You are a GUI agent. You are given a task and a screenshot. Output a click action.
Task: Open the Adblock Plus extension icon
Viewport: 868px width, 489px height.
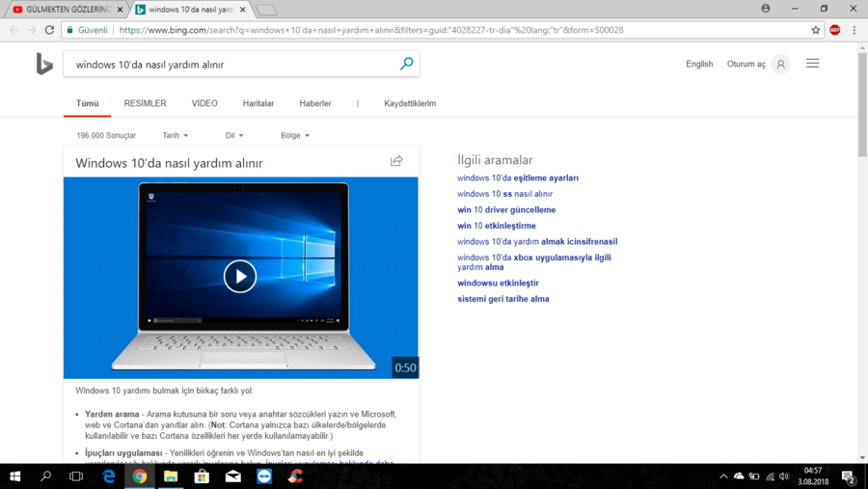click(x=835, y=30)
